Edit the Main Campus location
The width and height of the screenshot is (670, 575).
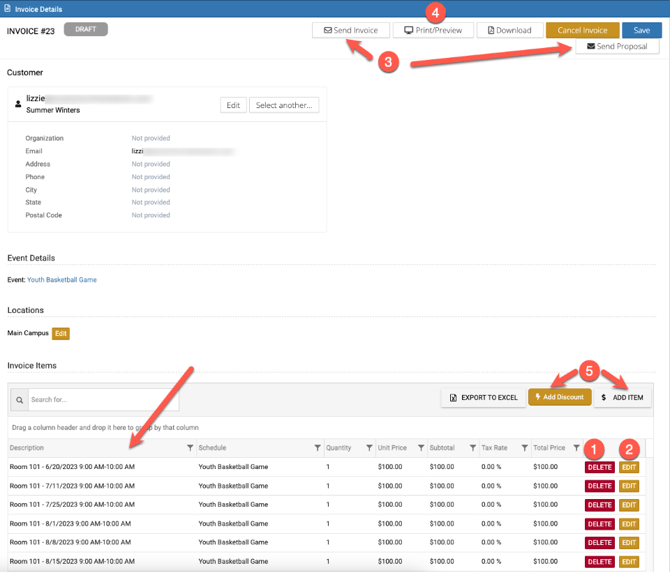pos(61,333)
